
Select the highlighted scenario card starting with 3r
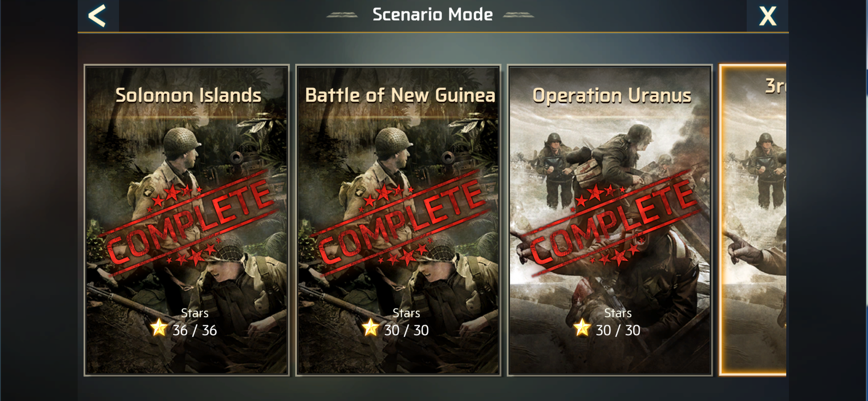(x=752, y=220)
